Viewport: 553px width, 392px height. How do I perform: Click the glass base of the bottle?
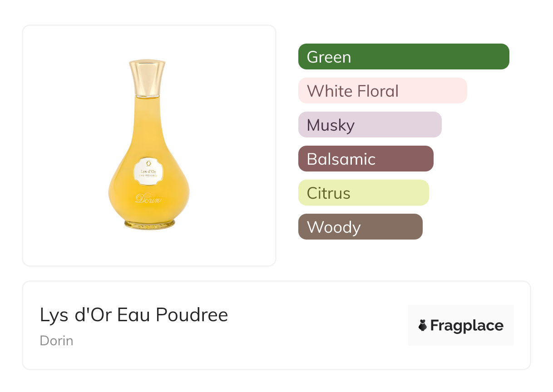[x=149, y=224]
